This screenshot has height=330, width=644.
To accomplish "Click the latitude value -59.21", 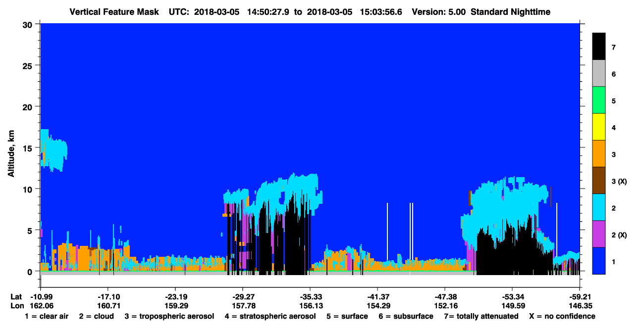I will 579,297.
